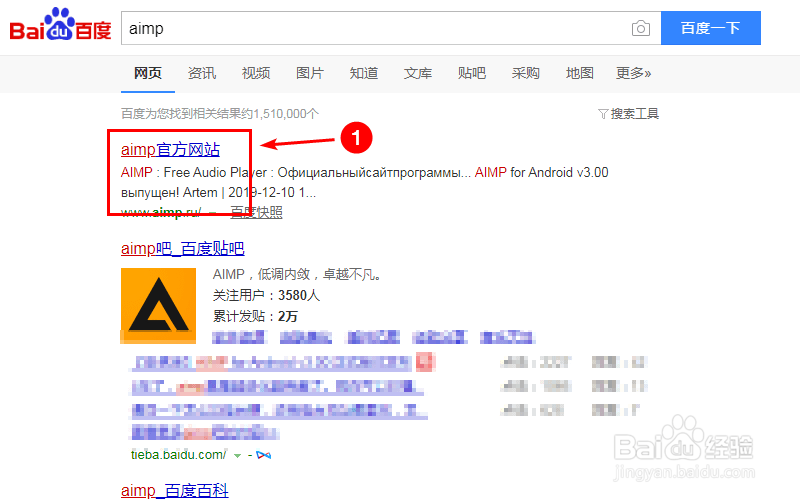Screen dimensions: 800x500
Task: Click the text 累计发贴：2万
Action: 255,316
